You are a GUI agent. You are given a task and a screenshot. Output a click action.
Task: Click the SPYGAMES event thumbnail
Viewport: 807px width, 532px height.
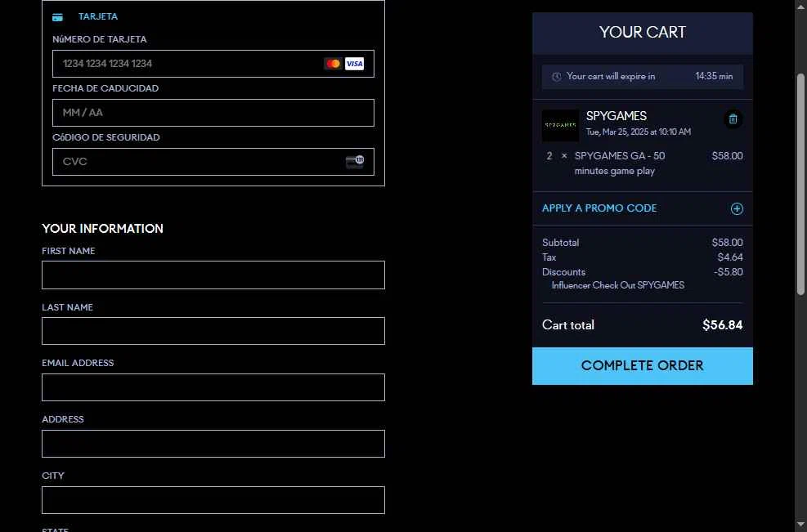560,125
